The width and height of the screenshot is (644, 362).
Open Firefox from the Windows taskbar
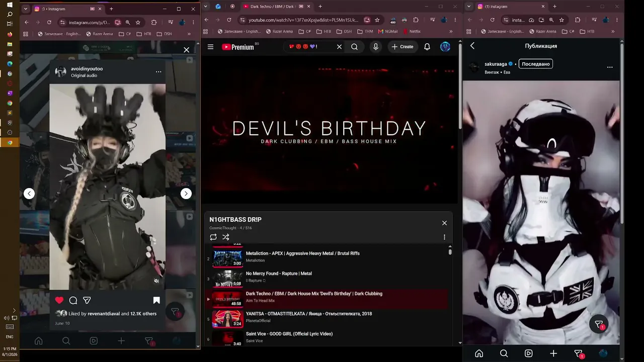pyautogui.click(x=10, y=34)
